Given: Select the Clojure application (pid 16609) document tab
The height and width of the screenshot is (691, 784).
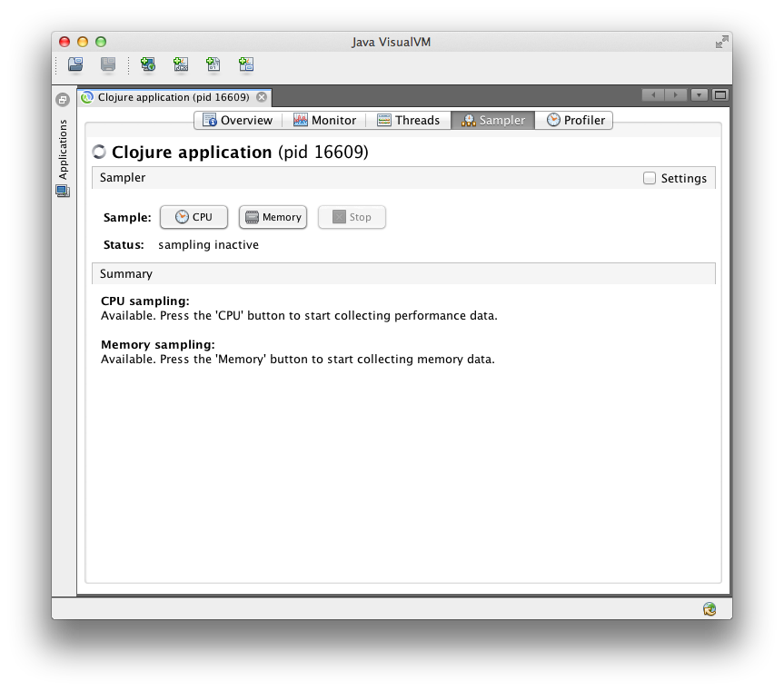Looking at the screenshot, I should (x=174, y=97).
